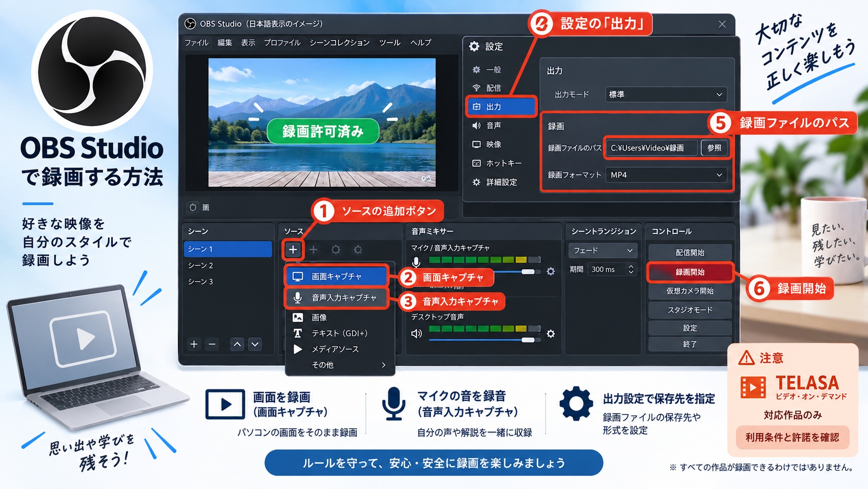Open the フェード transition dropdown
This screenshot has width=868, height=489.
[603, 250]
